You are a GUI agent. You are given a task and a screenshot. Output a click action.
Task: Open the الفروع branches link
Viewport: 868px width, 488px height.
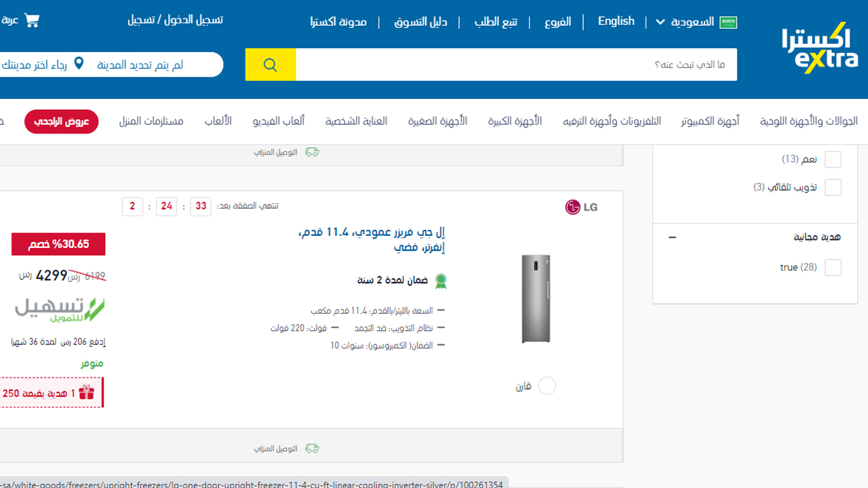click(x=557, y=22)
